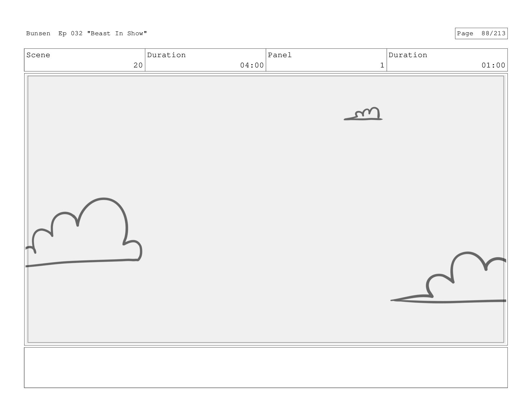Select the scene number 20
This screenshot has height=412, width=532.
[138, 65]
